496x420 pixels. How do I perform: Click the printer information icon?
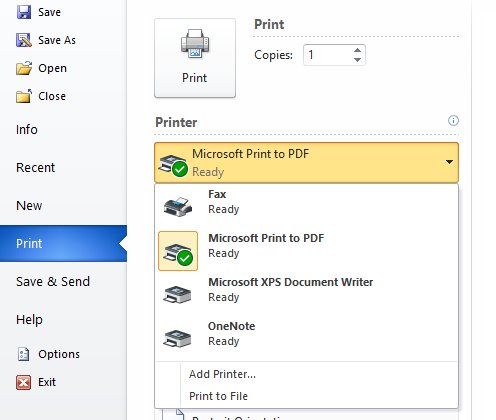[453, 120]
